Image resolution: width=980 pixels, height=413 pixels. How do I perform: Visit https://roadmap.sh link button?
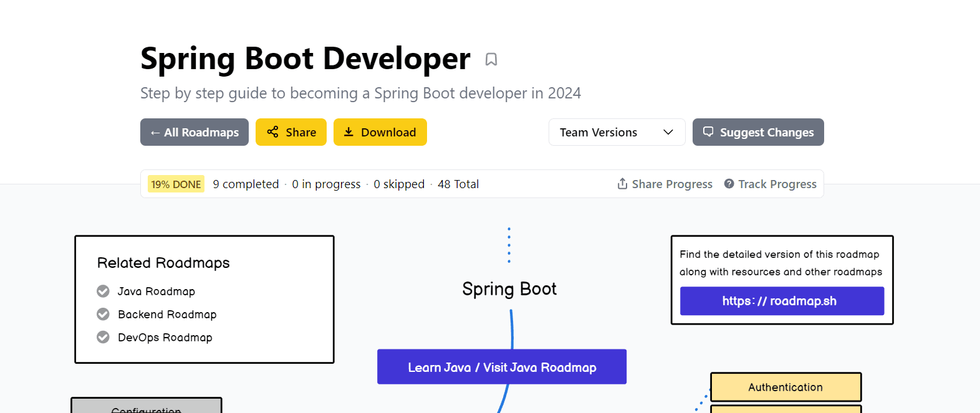pos(782,301)
